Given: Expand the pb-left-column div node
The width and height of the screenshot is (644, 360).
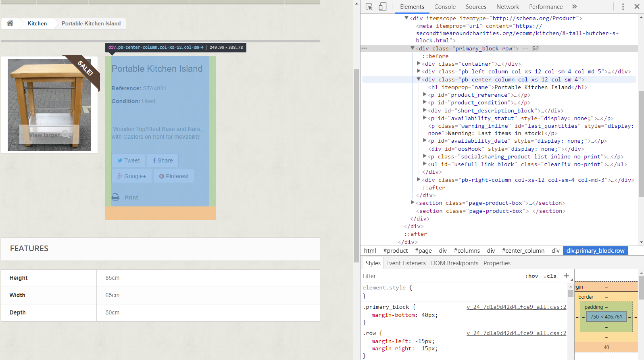Looking at the screenshot, I should click(419, 71).
